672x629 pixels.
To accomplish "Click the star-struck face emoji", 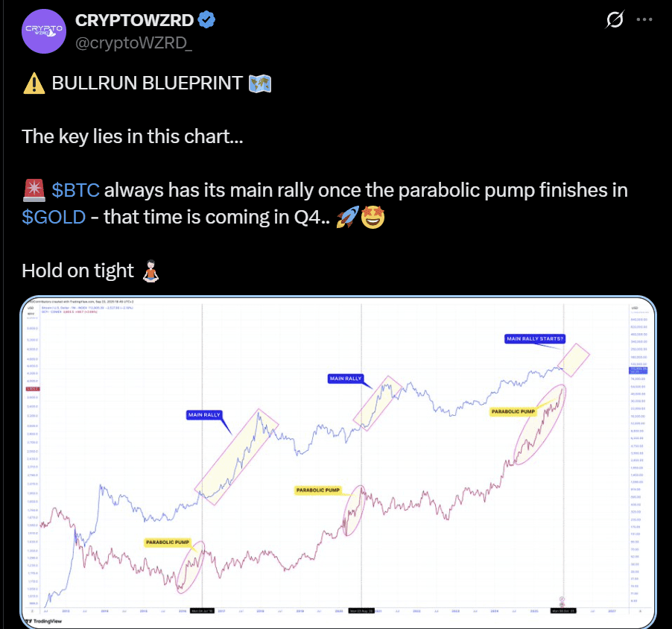I will tap(372, 217).
